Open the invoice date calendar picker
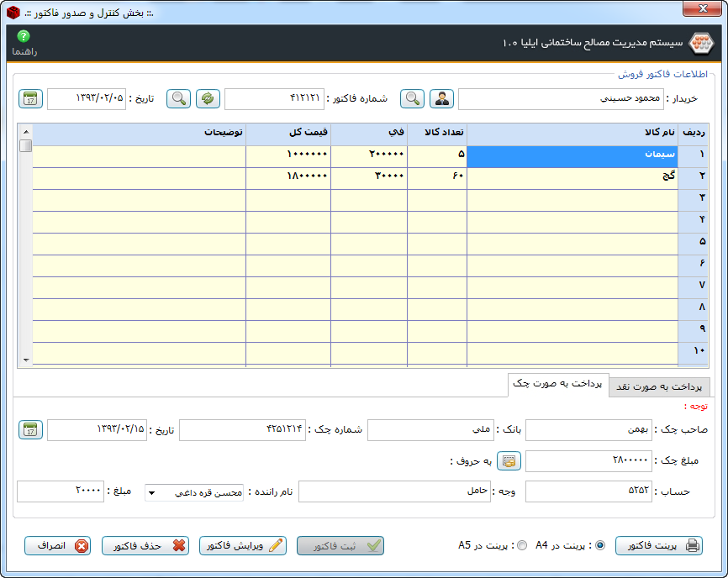The image size is (728, 578). click(30, 98)
